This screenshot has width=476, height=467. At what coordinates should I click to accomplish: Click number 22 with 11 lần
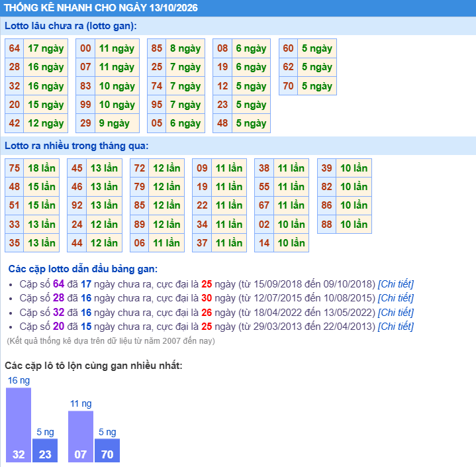(x=202, y=205)
